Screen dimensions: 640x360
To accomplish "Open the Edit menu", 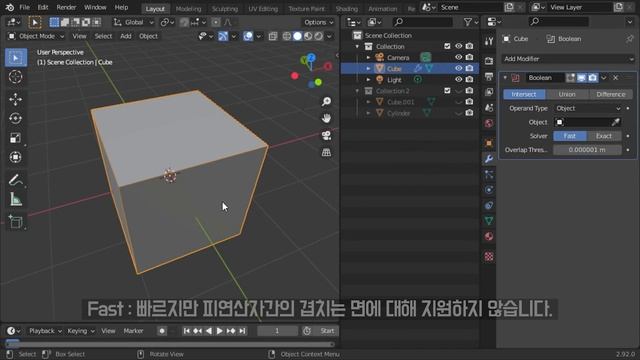I will click(x=43, y=7).
